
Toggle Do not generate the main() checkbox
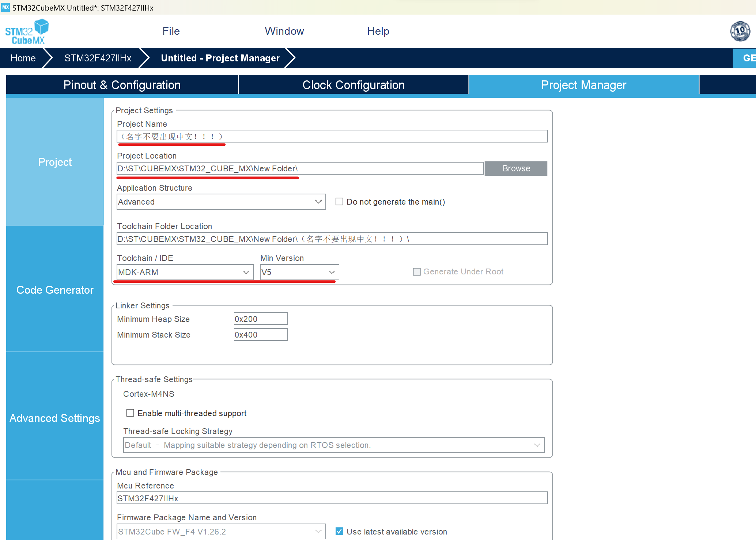(x=339, y=202)
